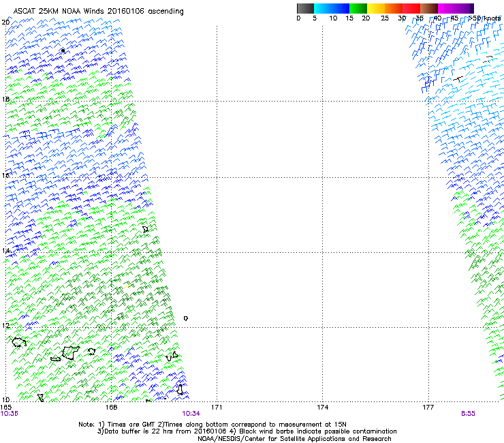Pick the orange 25-30 knots legend segment

(x=394, y=8)
